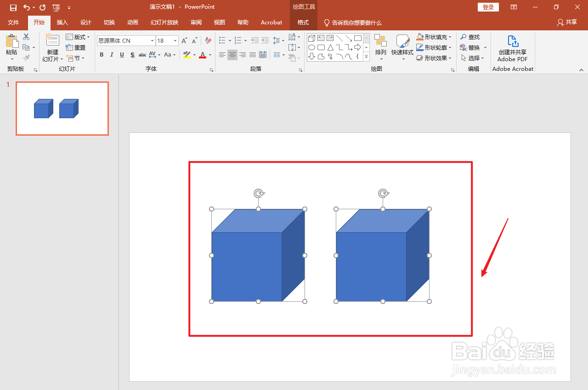Open the font name dropdown
The height and width of the screenshot is (390, 588).
pos(152,41)
